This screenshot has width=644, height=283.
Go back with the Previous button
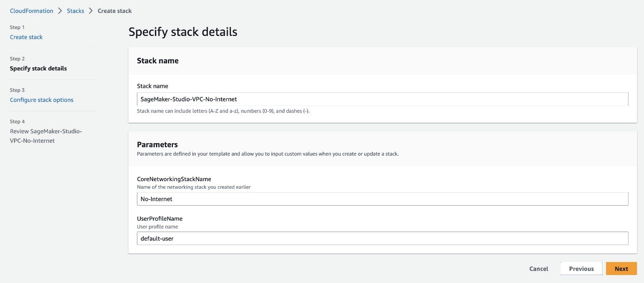pos(581,269)
